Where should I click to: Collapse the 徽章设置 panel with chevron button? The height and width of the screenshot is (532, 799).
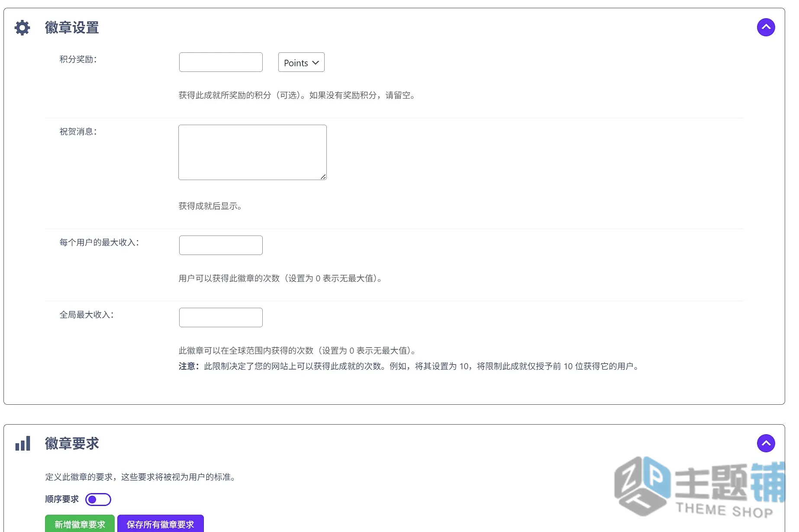[766, 27]
